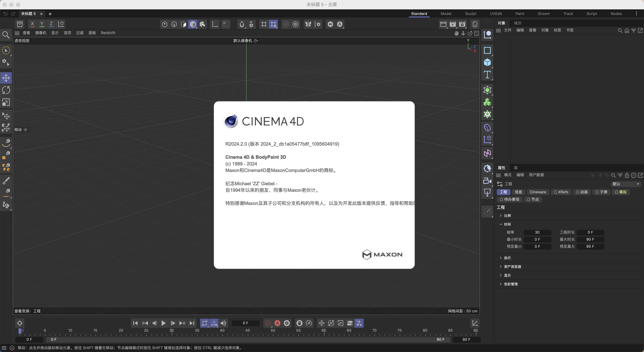Viewport: 644px width, 352px height.
Task: Click the 帧率 value field
Action: click(537, 232)
